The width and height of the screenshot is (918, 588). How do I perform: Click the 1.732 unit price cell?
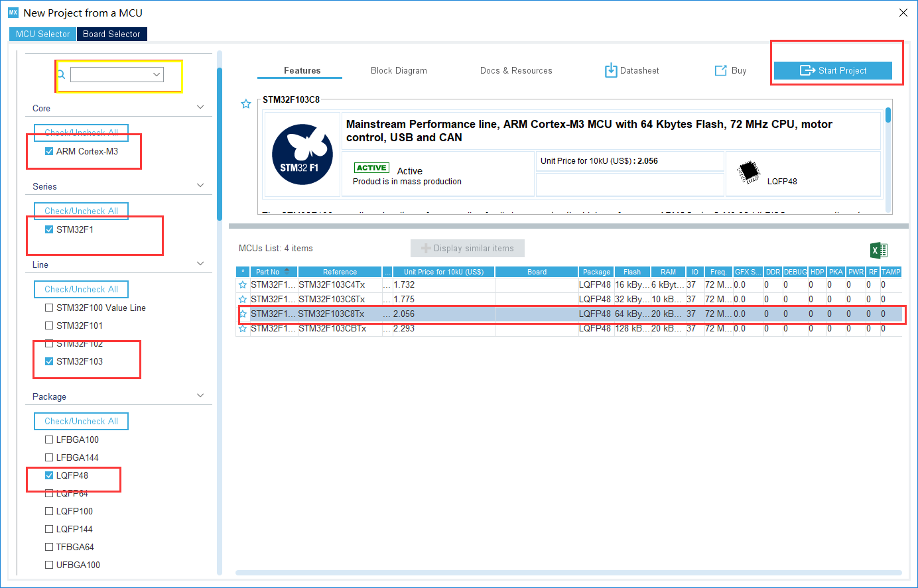pos(444,285)
